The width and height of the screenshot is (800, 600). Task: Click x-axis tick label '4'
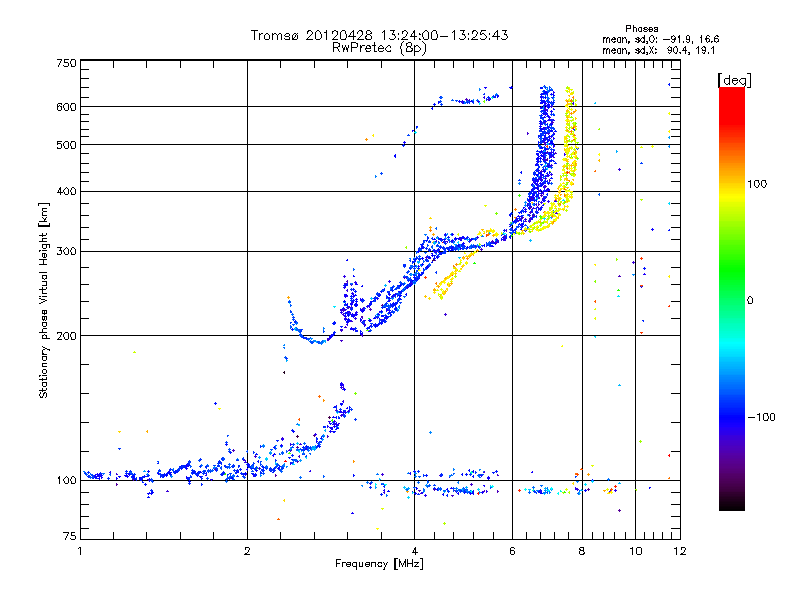click(414, 551)
